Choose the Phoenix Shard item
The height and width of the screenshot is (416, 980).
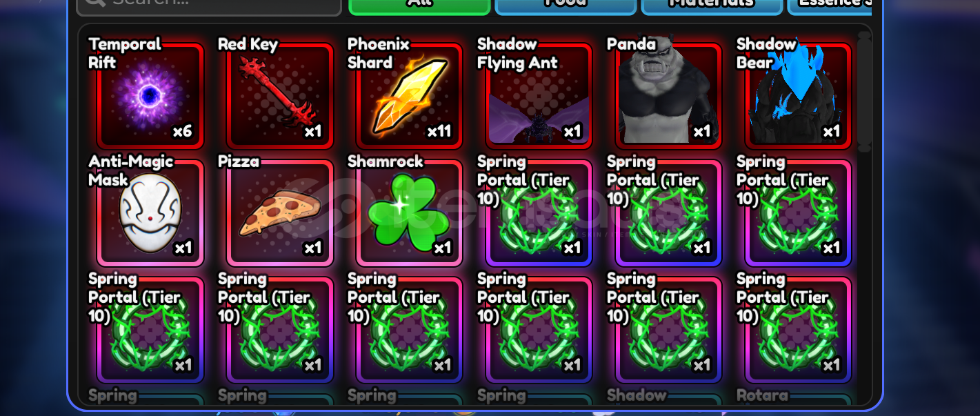[410, 95]
